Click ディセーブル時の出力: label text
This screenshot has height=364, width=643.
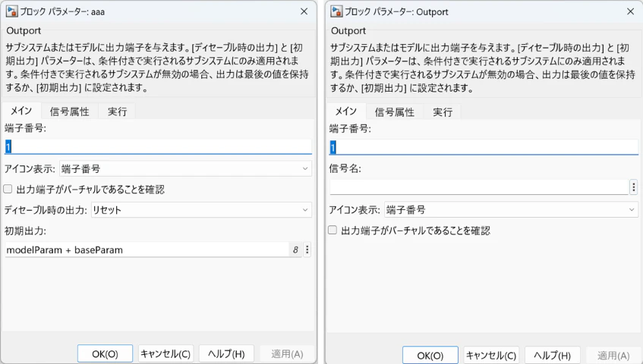pos(46,210)
